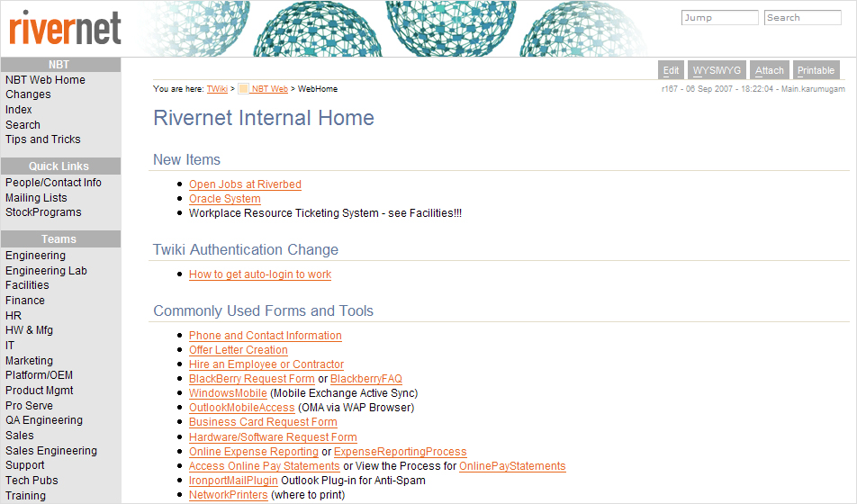
Task: Click the rivernet logo
Action: pyautogui.click(x=65, y=28)
